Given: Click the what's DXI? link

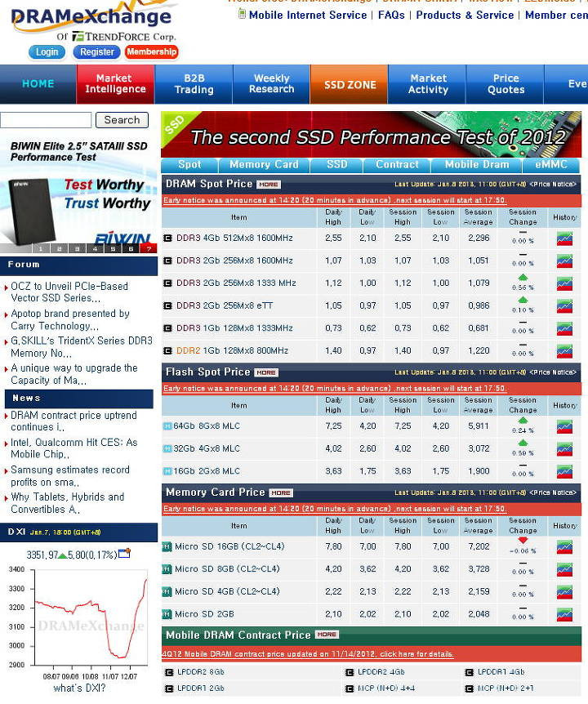Looking at the screenshot, I should tap(79, 688).
